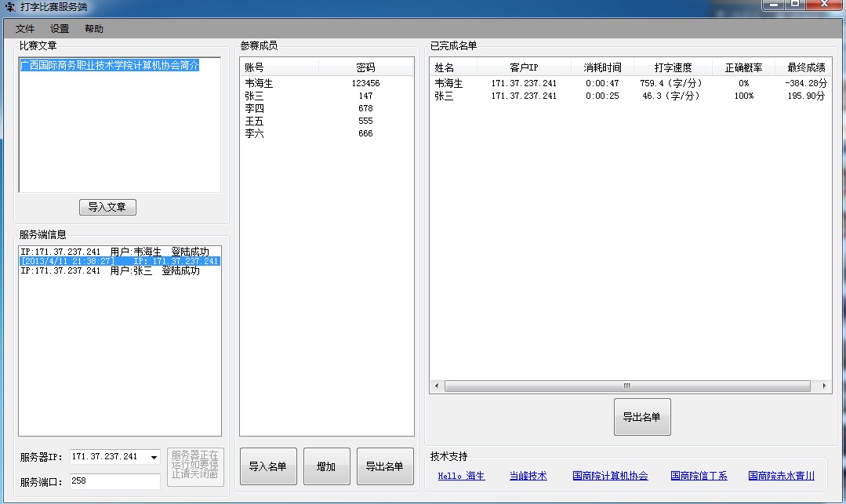Open the 设置 menu

pos(60,29)
